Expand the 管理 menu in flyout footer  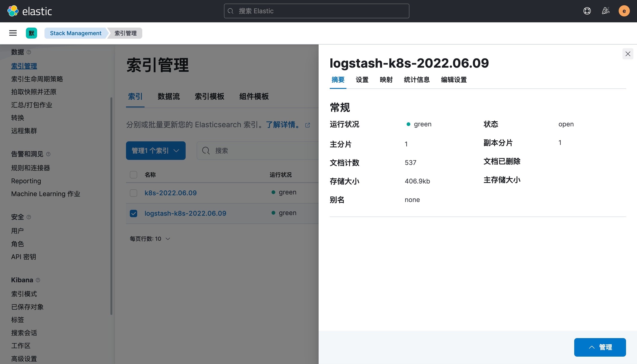coord(600,347)
